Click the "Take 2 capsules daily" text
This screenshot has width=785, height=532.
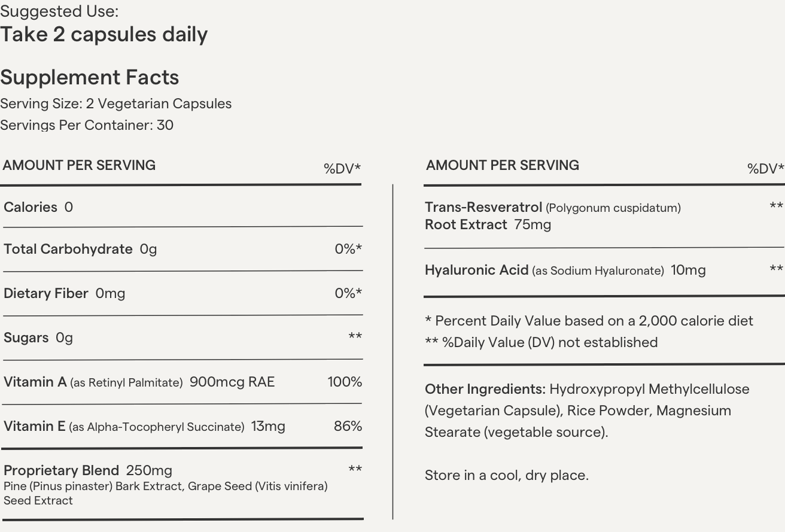tap(104, 34)
